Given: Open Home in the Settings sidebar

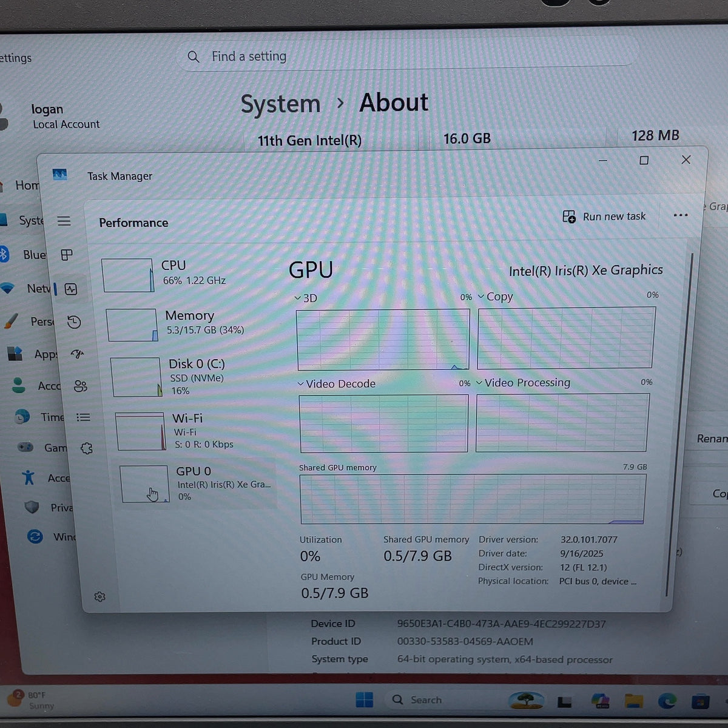Looking at the screenshot, I should pyautogui.click(x=20, y=185).
